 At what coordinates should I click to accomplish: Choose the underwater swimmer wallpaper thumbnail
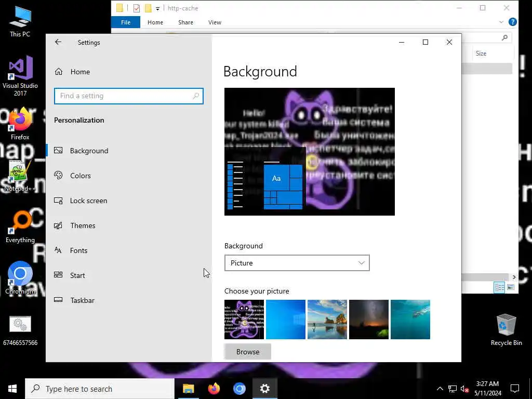tap(410, 320)
